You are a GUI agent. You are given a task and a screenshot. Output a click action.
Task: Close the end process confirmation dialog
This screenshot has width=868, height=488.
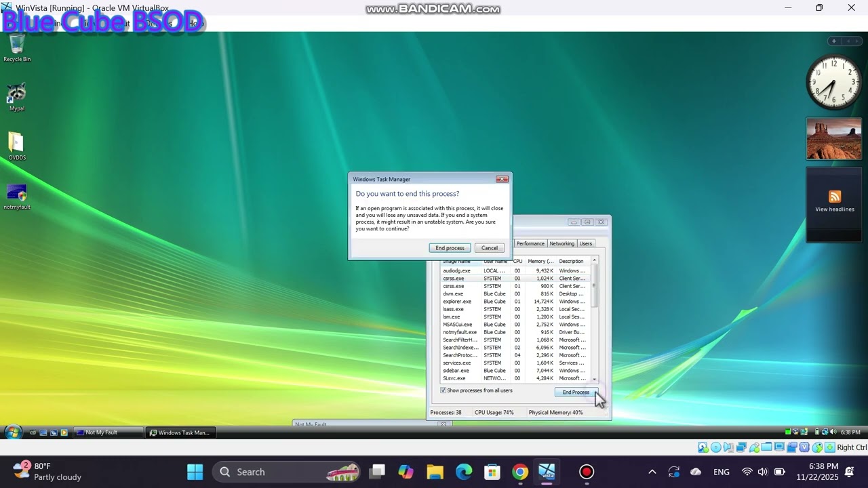pyautogui.click(x=502, y=180)
